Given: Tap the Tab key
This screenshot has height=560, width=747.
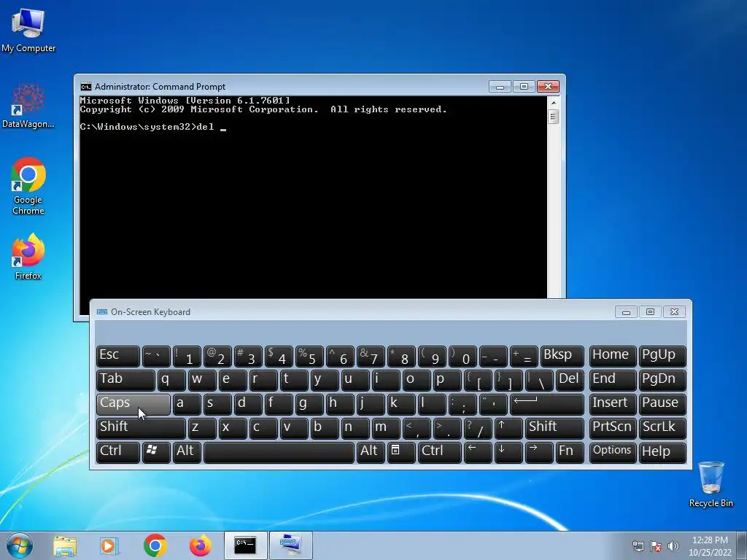Looking at the screenshot, I should pos(125,380).
